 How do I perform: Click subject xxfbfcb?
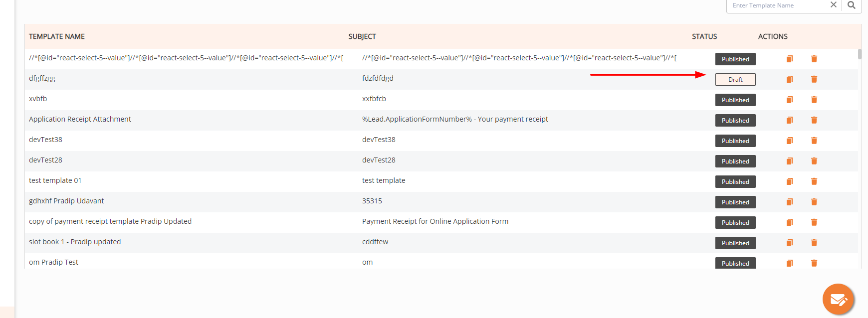(x=374, y=99)
